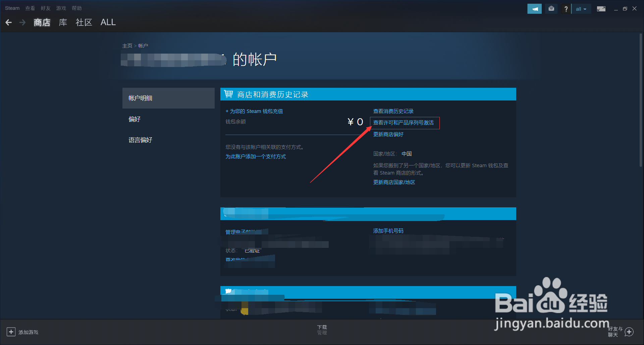This screenshot has width=644, height=345.
Task: View 查看消费历史记录 purchase history link
Action: click(393, 111)
